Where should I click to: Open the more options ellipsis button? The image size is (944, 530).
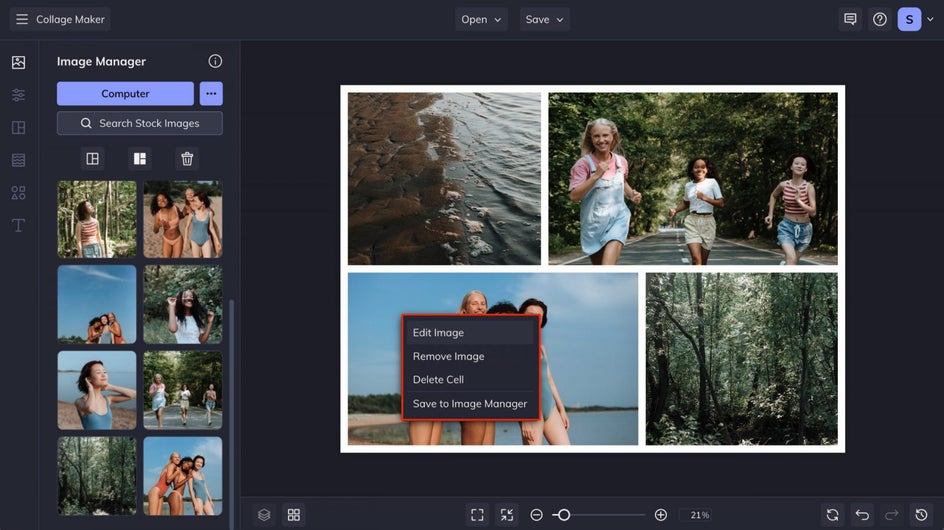[x=210, y=94]
